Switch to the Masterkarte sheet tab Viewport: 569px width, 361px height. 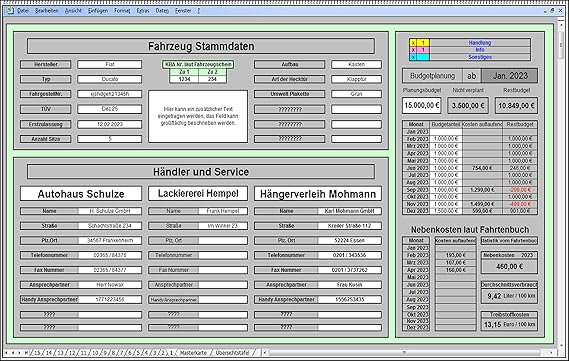(193, 353)
